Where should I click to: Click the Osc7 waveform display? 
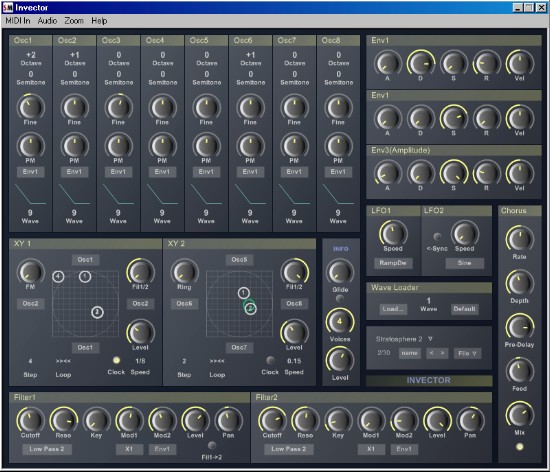click(x=294, y=194)
